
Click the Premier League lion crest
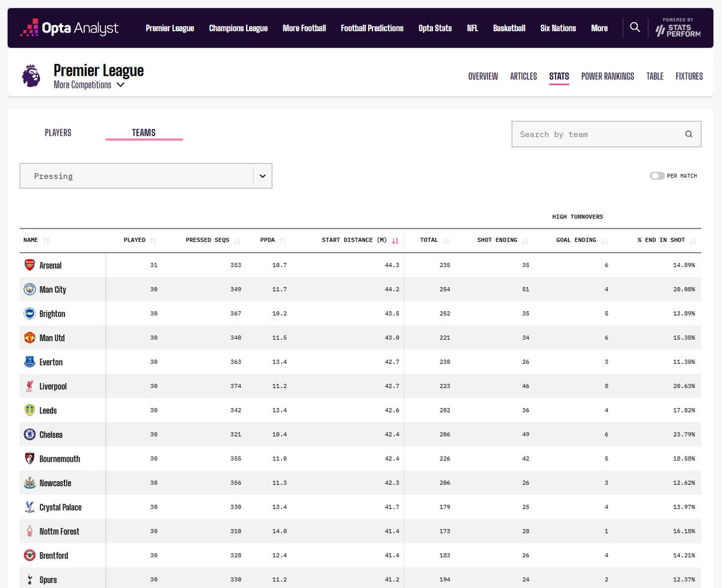coord(31,76)
